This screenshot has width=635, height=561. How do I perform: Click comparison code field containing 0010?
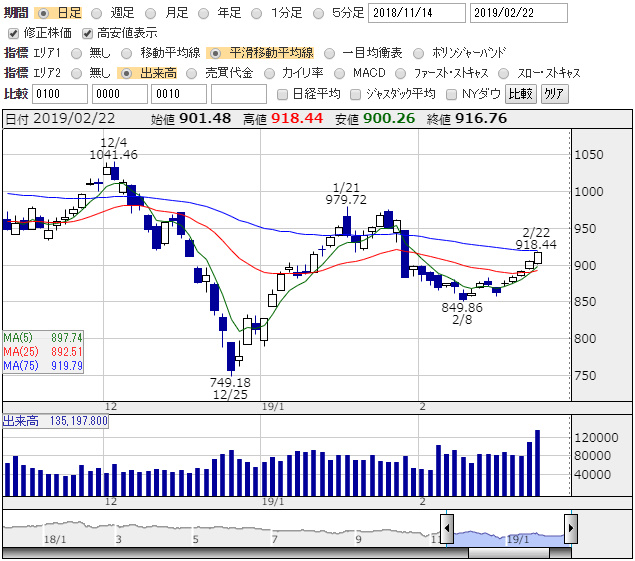click(179, 94)
